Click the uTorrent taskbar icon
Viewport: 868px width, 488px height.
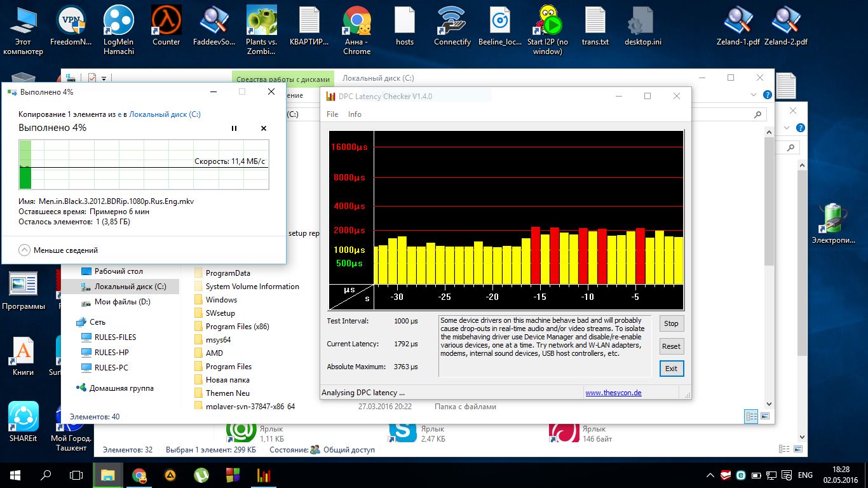[x=201, y=475]
